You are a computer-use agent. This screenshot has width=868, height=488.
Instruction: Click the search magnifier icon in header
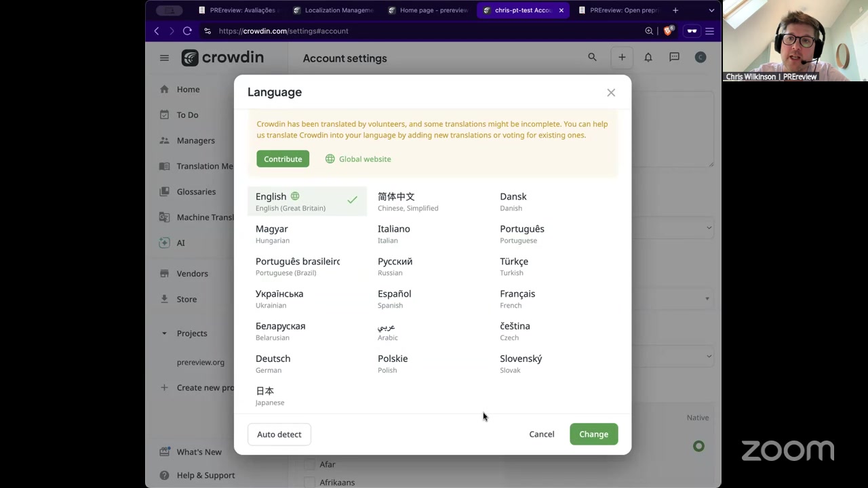[592, 58]
